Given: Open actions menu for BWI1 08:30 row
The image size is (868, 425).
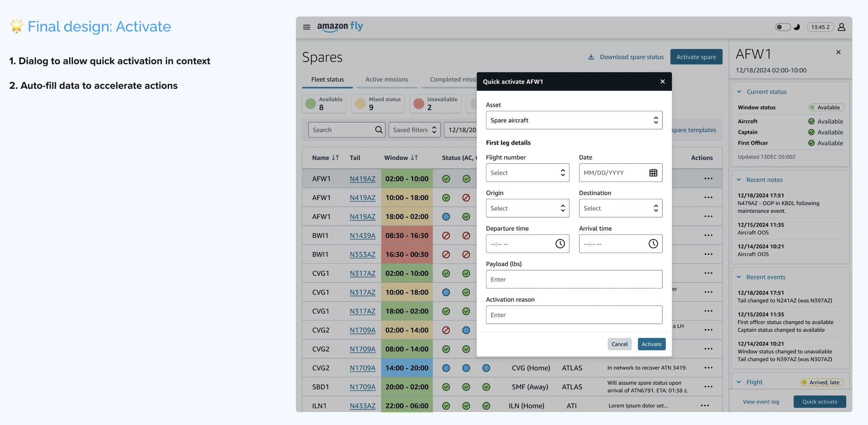Looking at the screenshot, I should coord(708,236).
